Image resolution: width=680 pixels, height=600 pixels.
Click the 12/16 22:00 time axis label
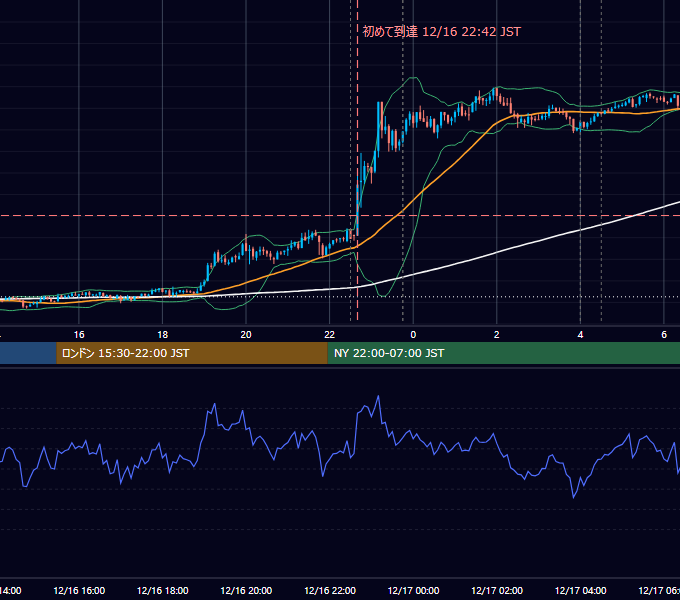(330, 590)
